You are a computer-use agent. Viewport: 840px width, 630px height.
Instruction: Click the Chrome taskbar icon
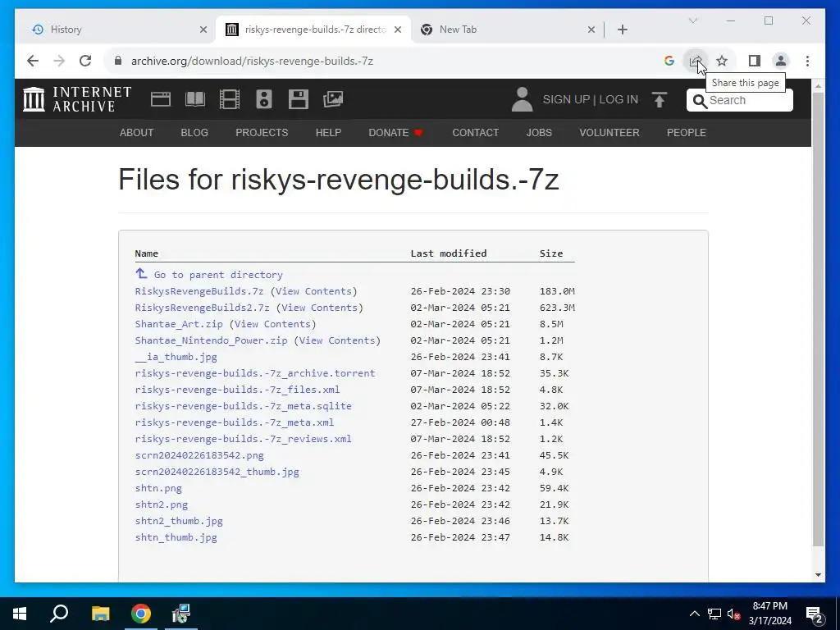141,614
